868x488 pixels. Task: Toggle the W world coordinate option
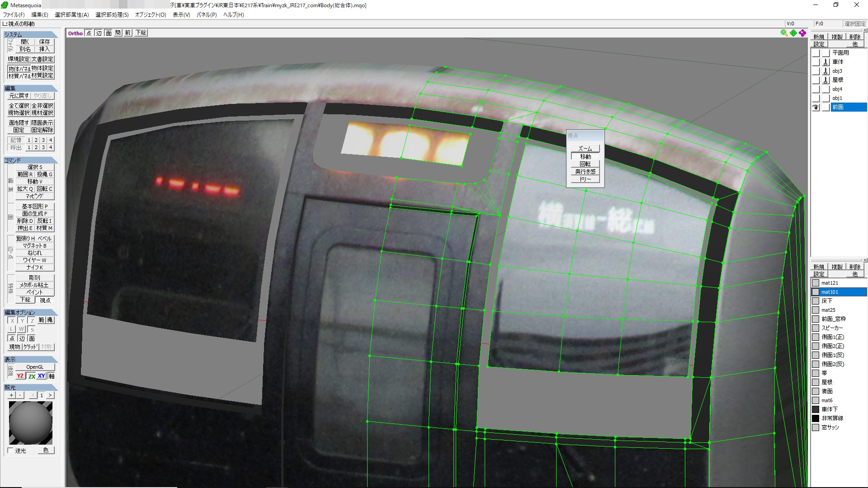[x=22, y=329]
